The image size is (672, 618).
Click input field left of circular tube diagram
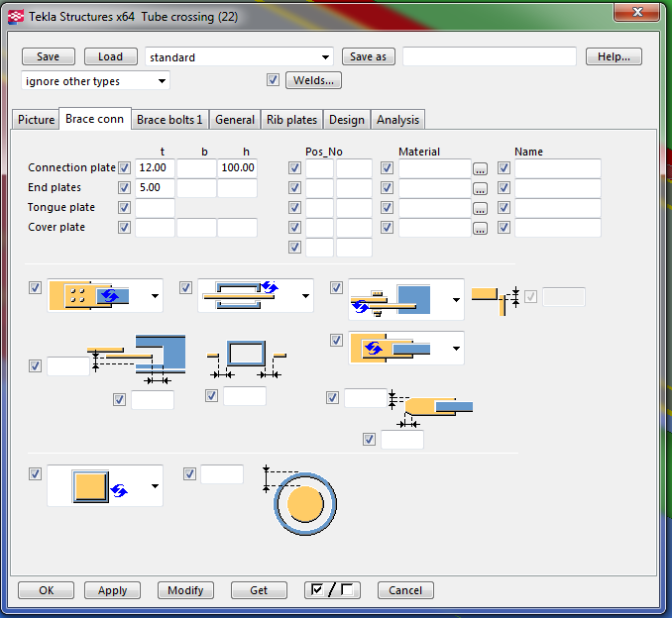[222, 474]
